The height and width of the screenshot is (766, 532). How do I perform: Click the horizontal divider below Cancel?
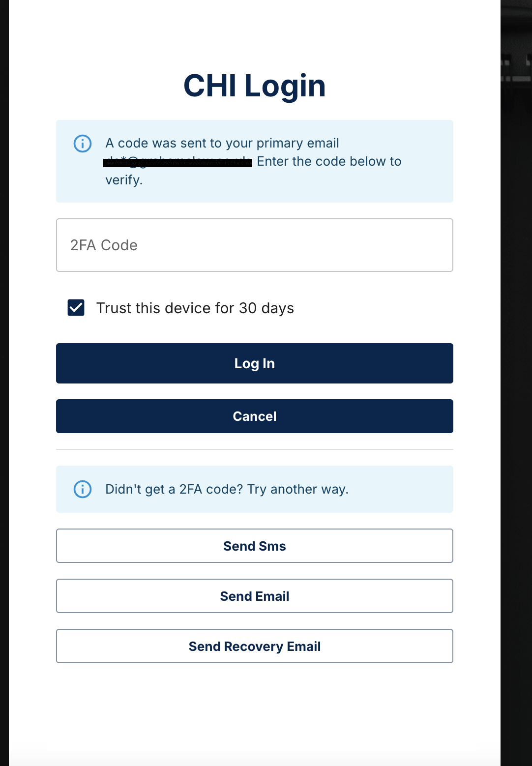255,449
